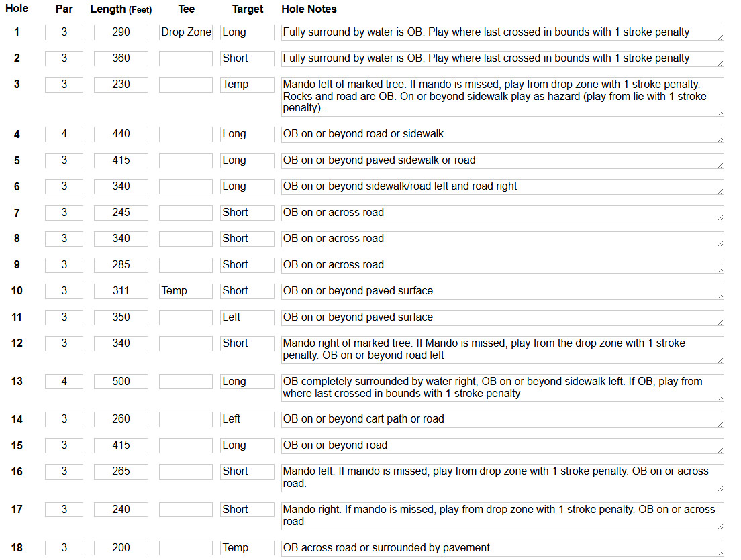741x560 pixels.
Task: Click the Tee field with Temp on hole 10
Action: pyautogui.click(x=186, y=291)
